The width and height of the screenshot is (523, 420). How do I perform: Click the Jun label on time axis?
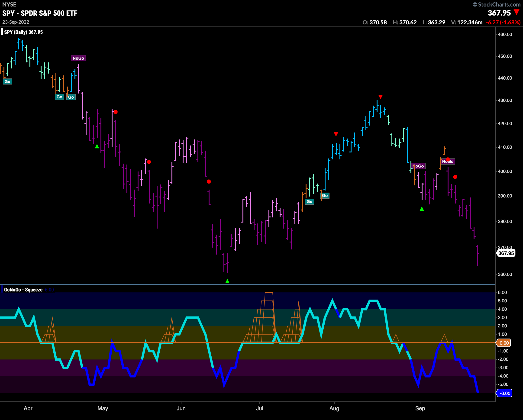(x=181, y=408)
